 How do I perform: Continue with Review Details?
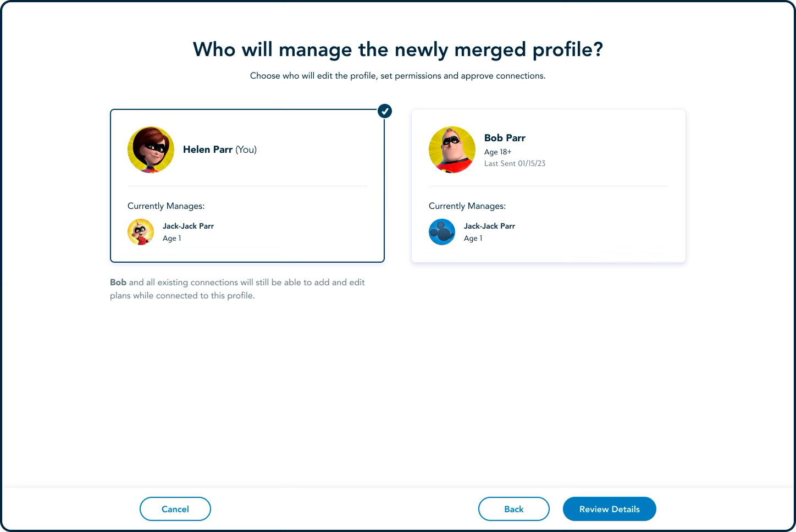610,509
